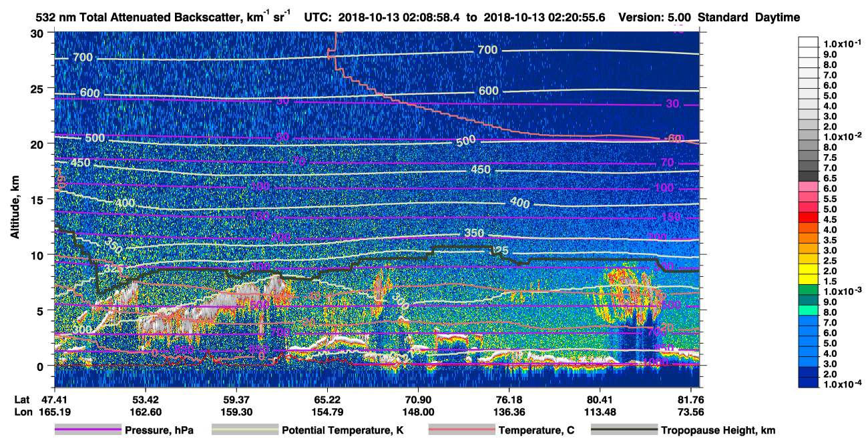This screenshot has width=868, height=445.
Task: Click latitude value "70.90"
Action: pyautogui.click(x=418, y=400)
